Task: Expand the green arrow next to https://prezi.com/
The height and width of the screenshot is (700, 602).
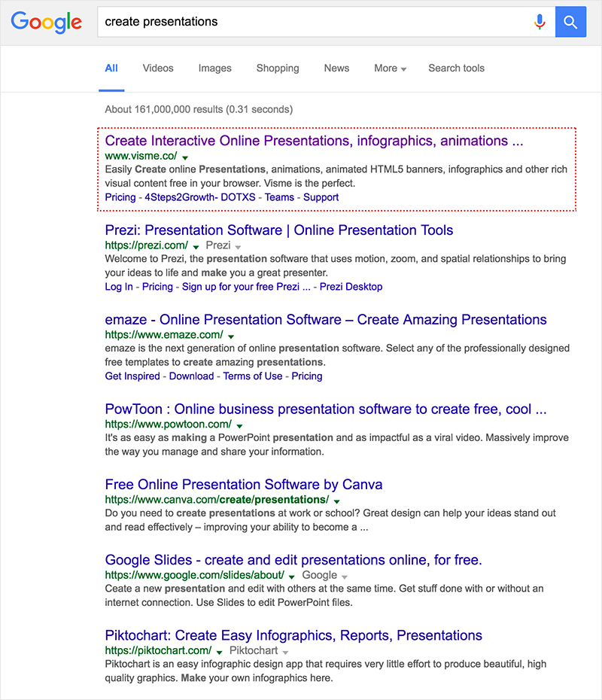Action: pyautogui.click(x=196, y=247)
